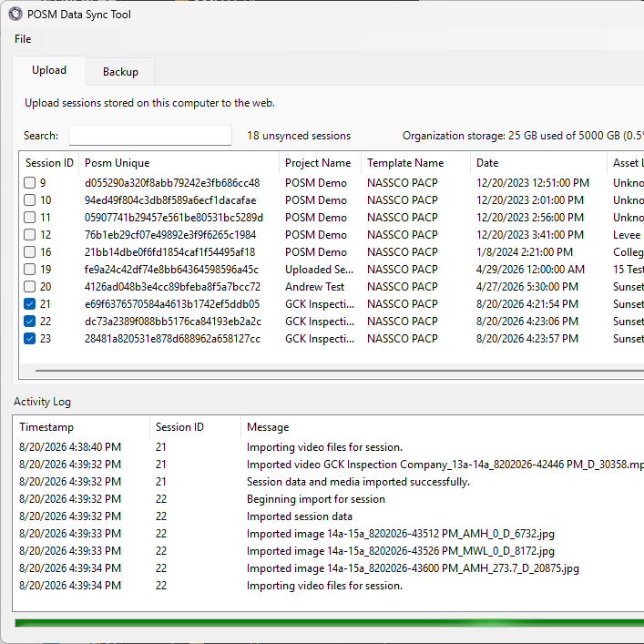The width and height of the screenshot is (644, 644).
Task: Open the File menu
Action: coord(23,39)
